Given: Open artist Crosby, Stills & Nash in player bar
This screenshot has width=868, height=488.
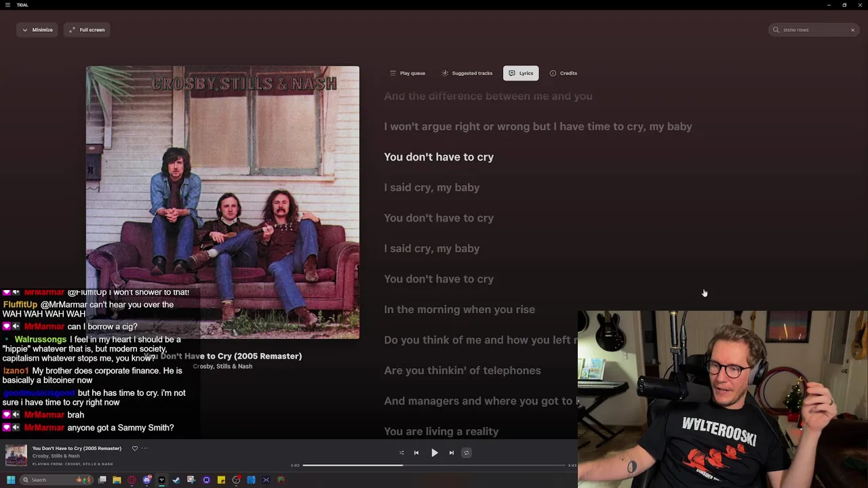Looking at the screenshot, I should click(56, 456).
